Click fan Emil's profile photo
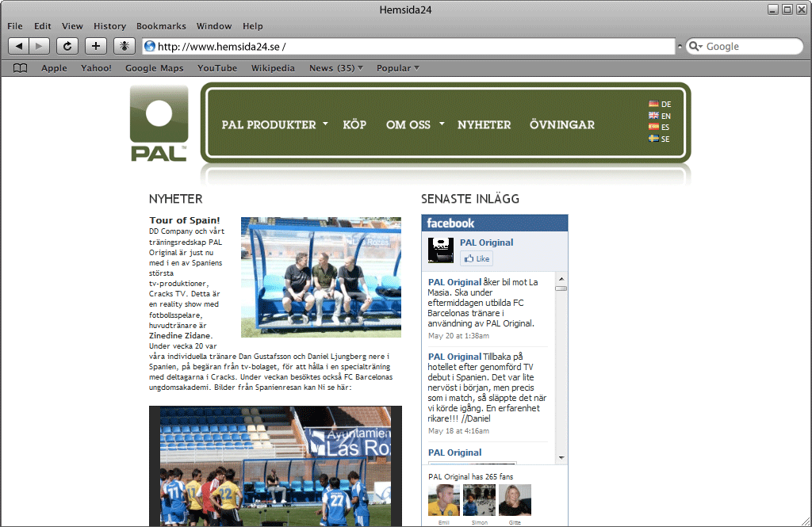Image resolution: width=812 pixels, height=527 pixels. click(x=444, y=500)
